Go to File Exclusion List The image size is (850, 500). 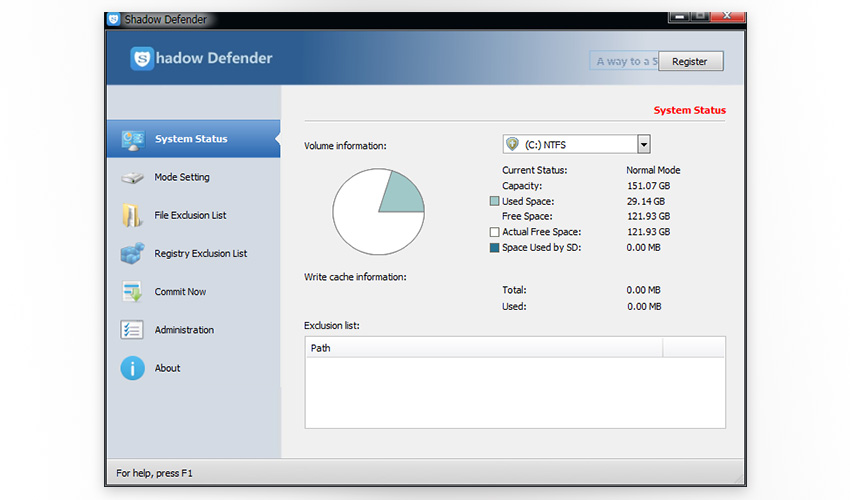190,215
